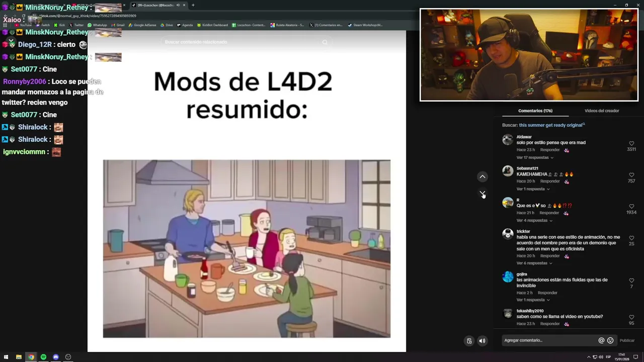Image resolution: width=644 pixels, height=362 pixels.
Task: Click 'Responder' on Aldawar's comment
Action: point(550,150)
